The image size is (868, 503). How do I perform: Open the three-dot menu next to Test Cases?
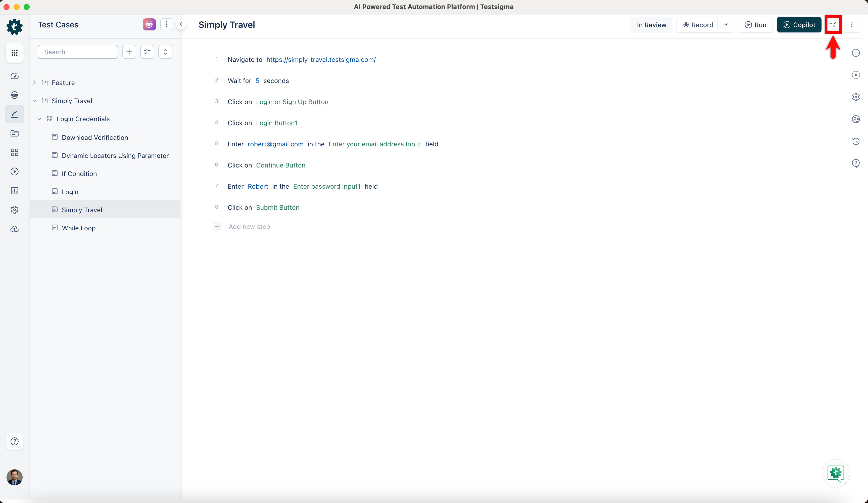pyautogui.click(x=166, y=24)
